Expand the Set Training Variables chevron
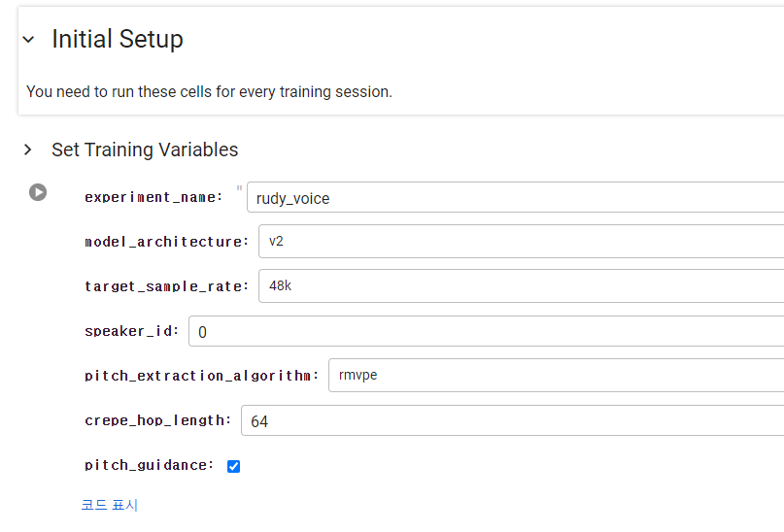This screenshot has width=784, height=532. click(x=28, y=150)
